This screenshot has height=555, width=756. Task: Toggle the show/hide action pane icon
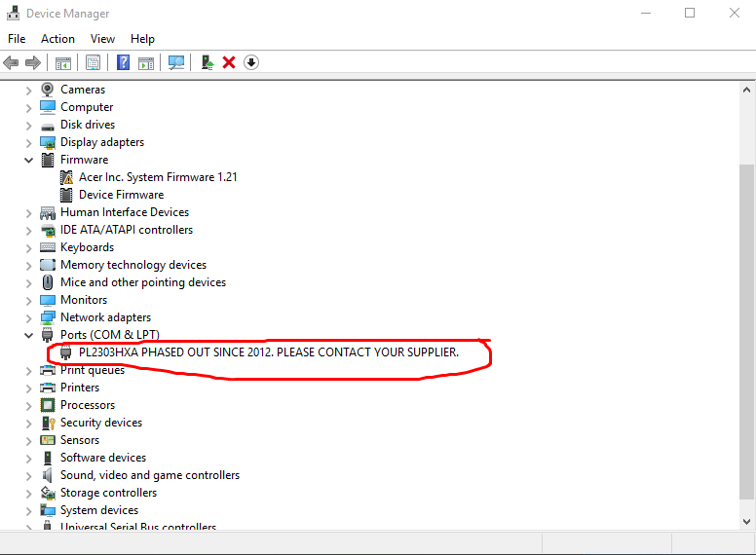coord(146,62)
